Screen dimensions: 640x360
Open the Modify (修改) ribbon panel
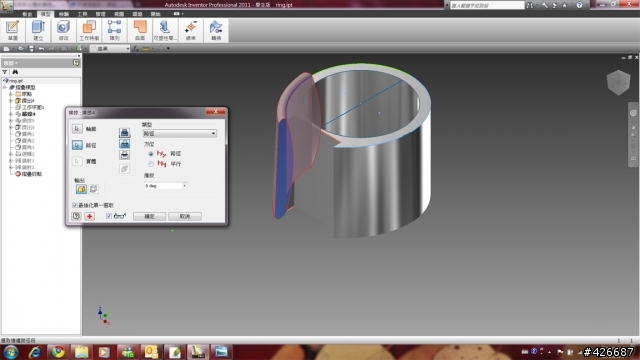point(63,30)
